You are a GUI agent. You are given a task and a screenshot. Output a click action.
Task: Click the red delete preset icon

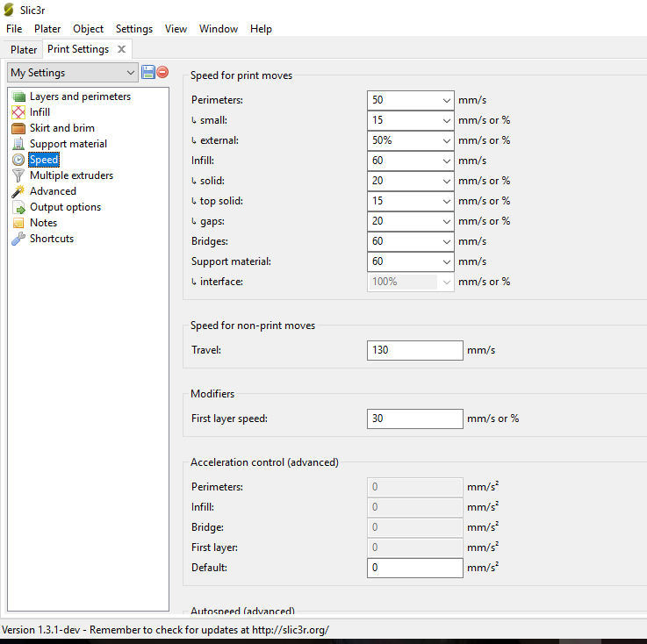tap(162, 72)
